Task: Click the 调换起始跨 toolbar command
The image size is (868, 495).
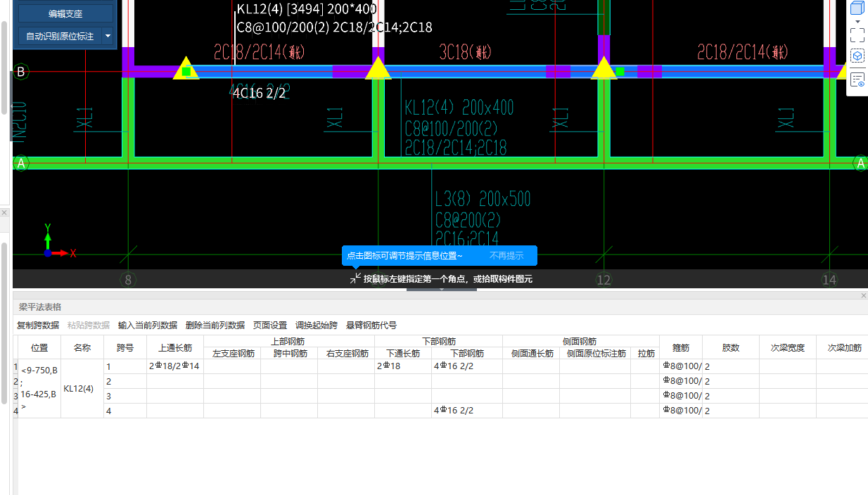Action: click(317, 325)
